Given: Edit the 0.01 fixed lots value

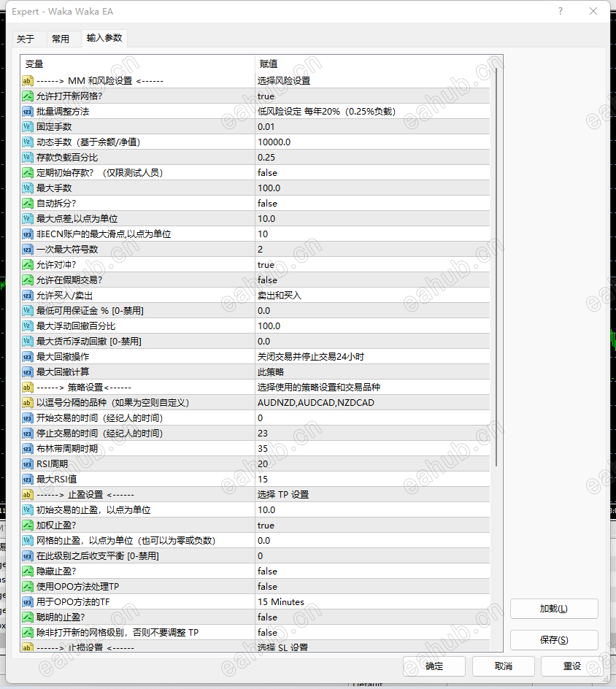Looking at the screenshot, I should [372, 127].
